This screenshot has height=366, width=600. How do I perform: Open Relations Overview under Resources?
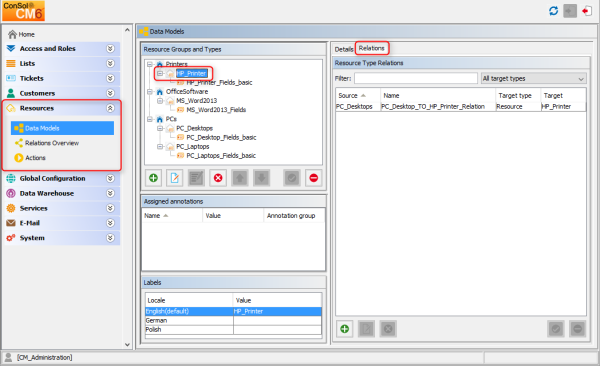click(52, 143)
